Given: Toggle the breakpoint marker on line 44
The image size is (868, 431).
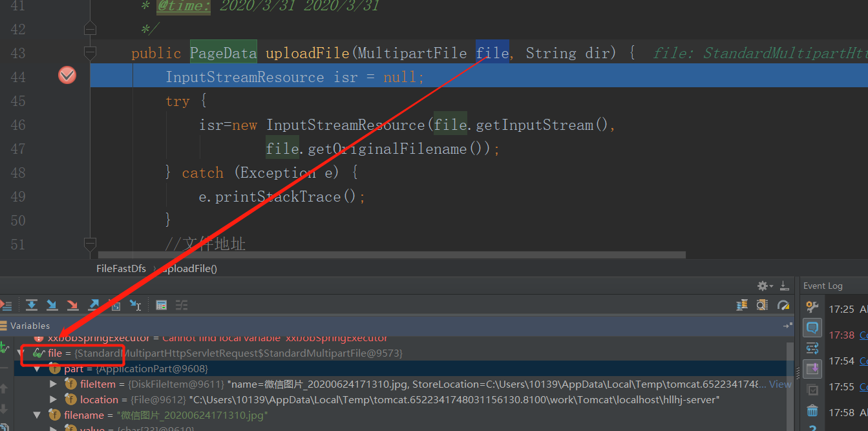Looking at the screenshot, I should [67, 74].
